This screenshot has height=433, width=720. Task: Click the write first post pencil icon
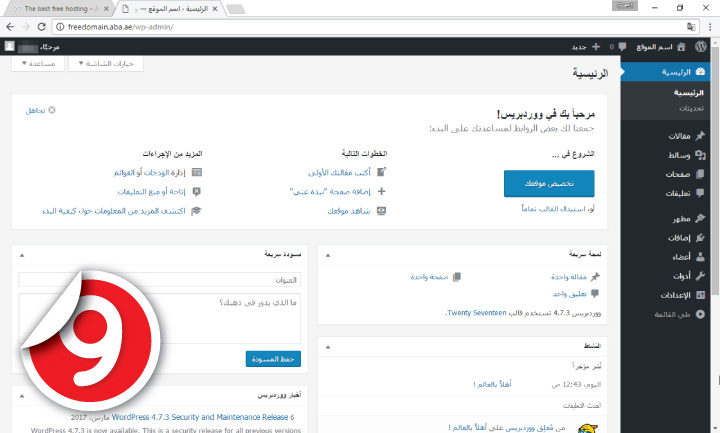pos(382,172)
